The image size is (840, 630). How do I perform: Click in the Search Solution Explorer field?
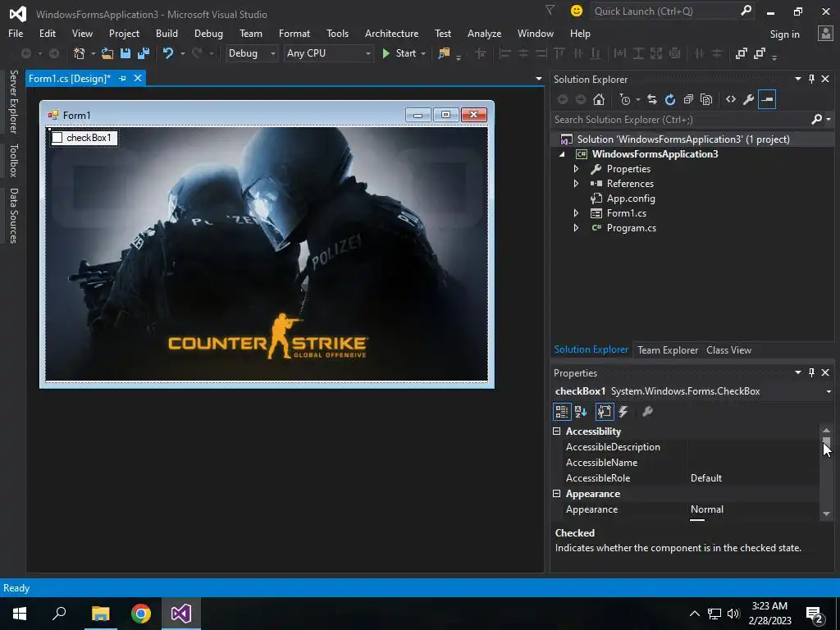point(680,120)
